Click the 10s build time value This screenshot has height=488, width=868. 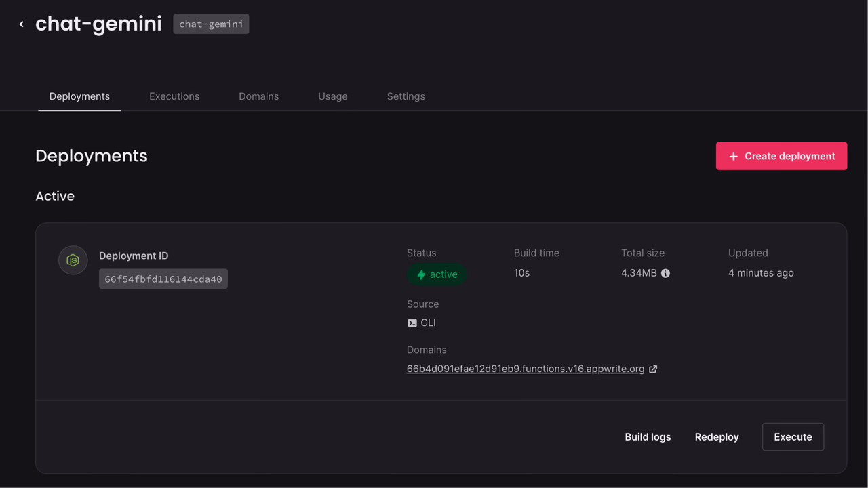521,273
